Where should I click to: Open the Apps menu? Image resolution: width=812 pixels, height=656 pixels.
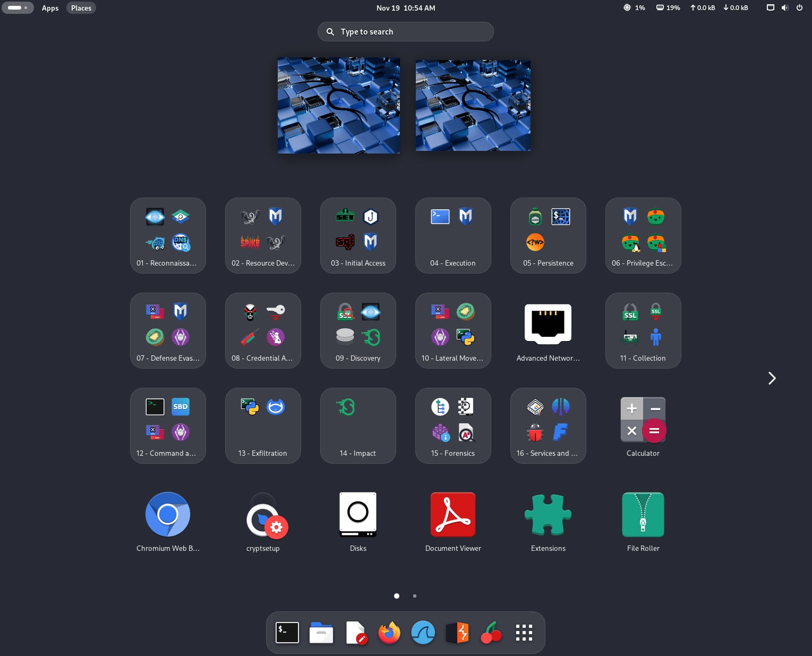tap(50, 7)
